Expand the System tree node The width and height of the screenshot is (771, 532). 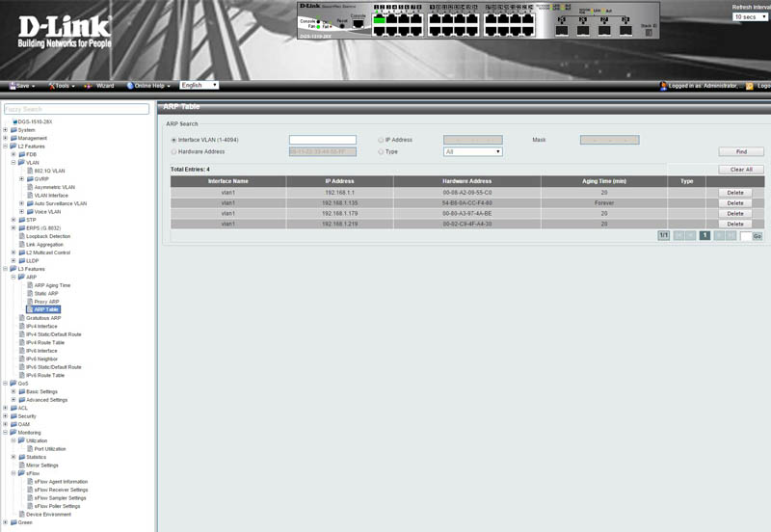click(6, 130)
